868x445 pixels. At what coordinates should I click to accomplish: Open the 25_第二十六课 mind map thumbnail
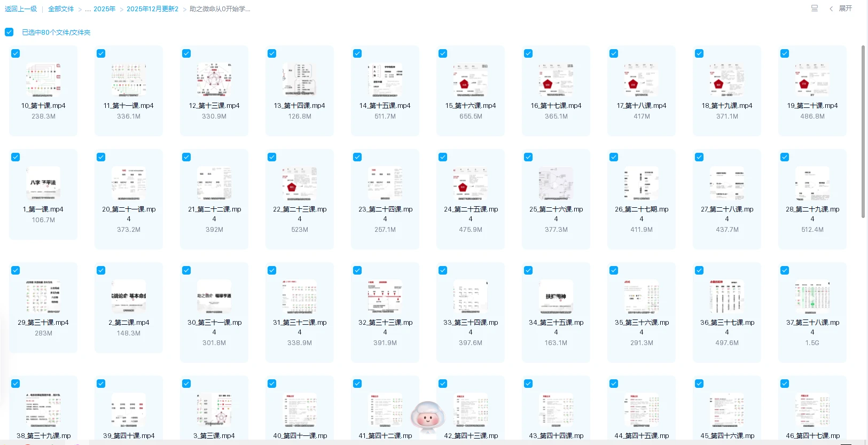pos(556,184)
